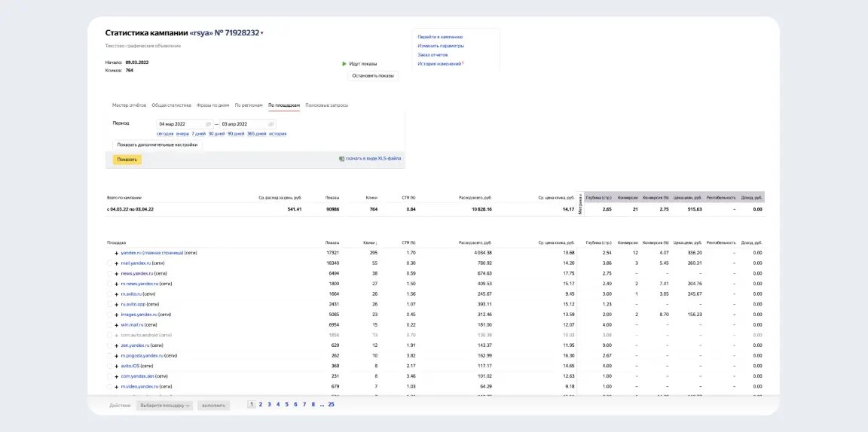The width and height of the screenshot is (868, 432).
Task: Click the Остановить показы button
Action: click(373, 76)
